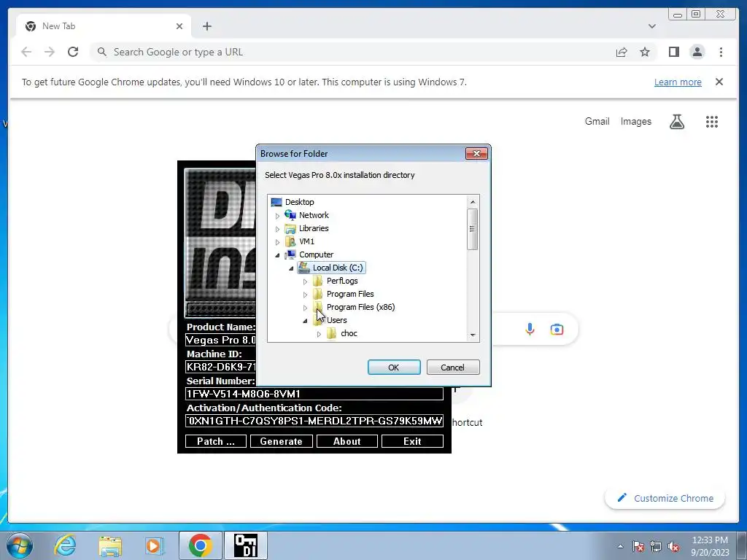This screenshot has width=747, height=560.
Task: Click the DI keygen taskbar icon
Action: [x=247, y=545]
